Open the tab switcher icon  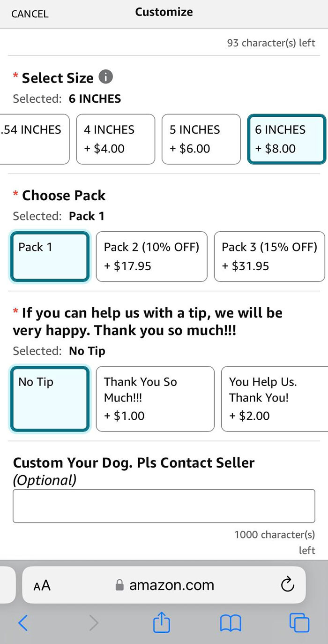pyautogui.click(x=299, y=623)
